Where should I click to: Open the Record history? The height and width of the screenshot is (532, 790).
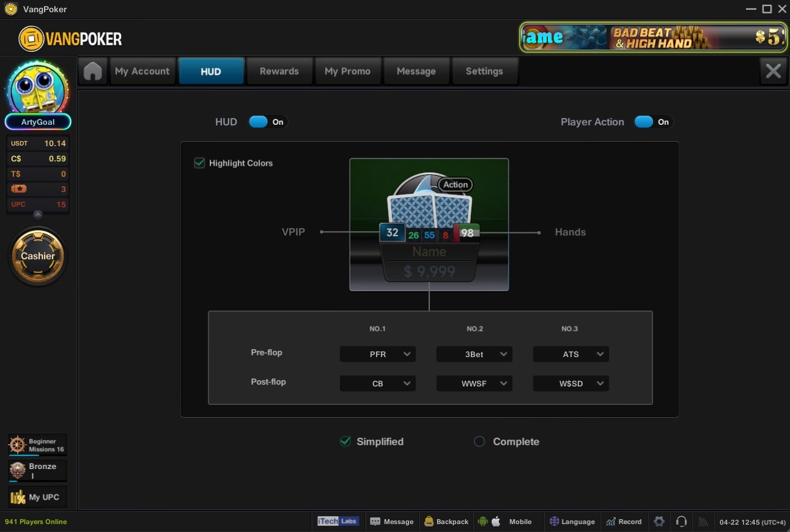pyautogui.click(x=624, y=522)
